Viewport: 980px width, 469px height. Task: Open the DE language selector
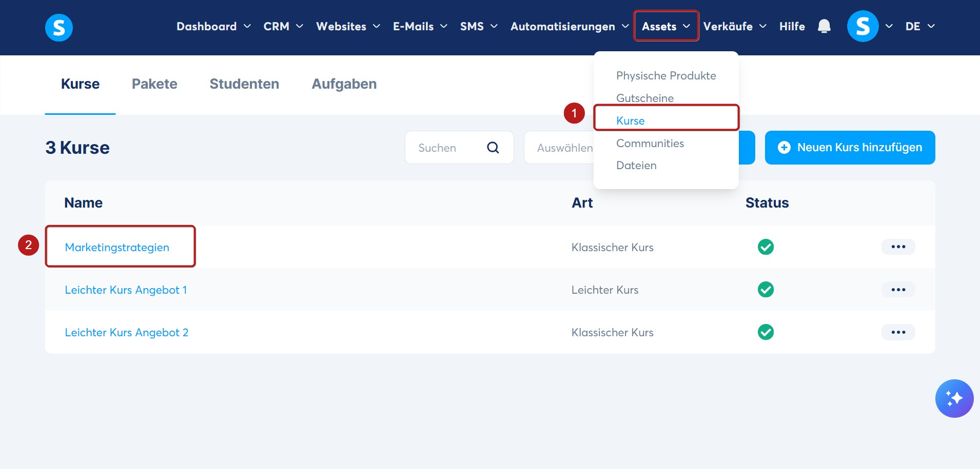coord(920,26)
